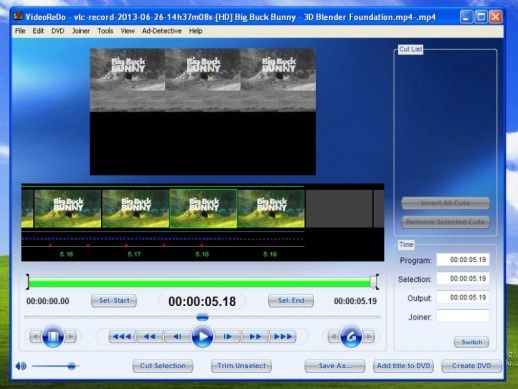
Task: Click the volume slider handle
Action: pos(71,366)
